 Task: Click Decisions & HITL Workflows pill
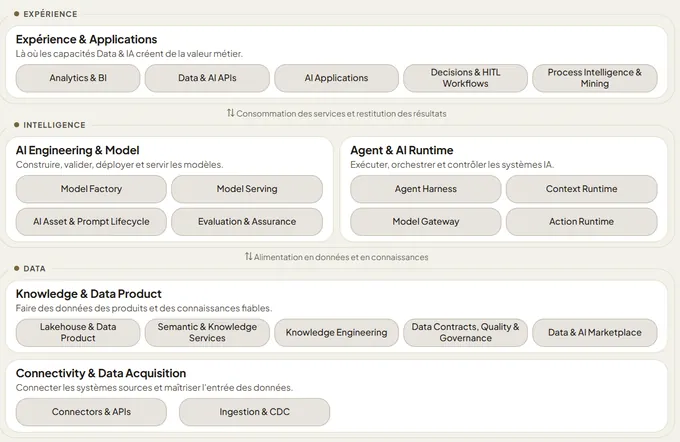(465, 78)
